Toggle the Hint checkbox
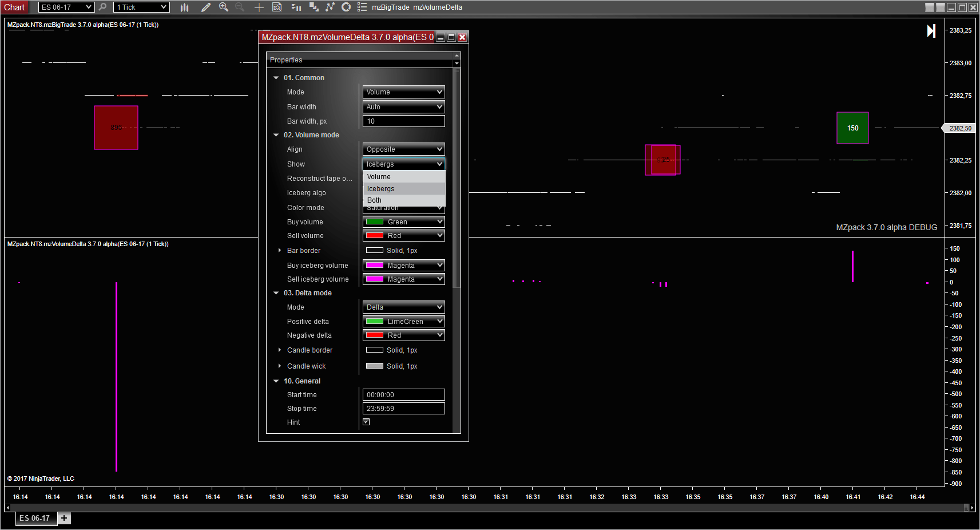The width and height of the screenshot is (980, 530). 366,422
